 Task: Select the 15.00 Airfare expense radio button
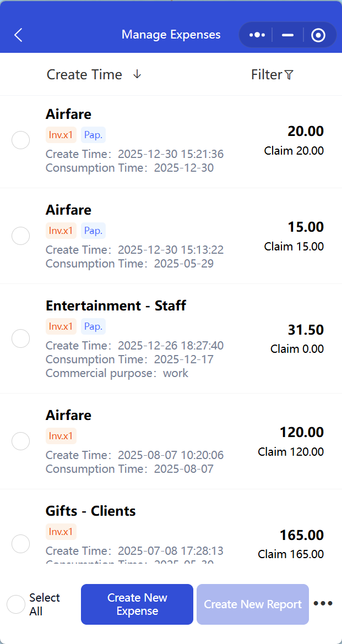click(x=21, y=236)
